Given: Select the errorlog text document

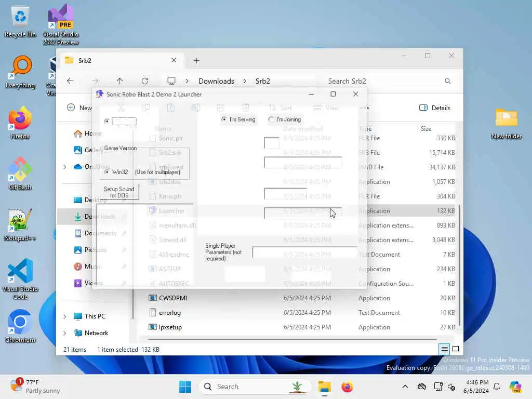Looking at the screenshot, I should 165,312.
